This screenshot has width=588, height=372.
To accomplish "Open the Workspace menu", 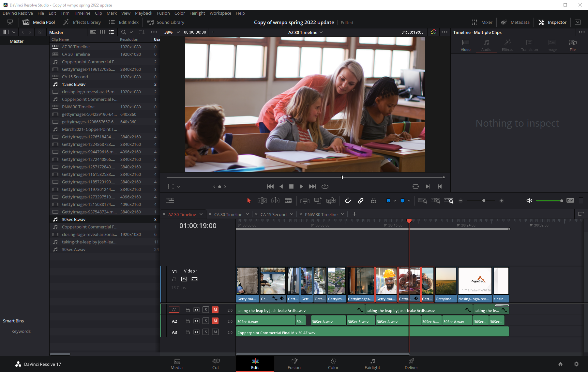I will coord(220,13).
